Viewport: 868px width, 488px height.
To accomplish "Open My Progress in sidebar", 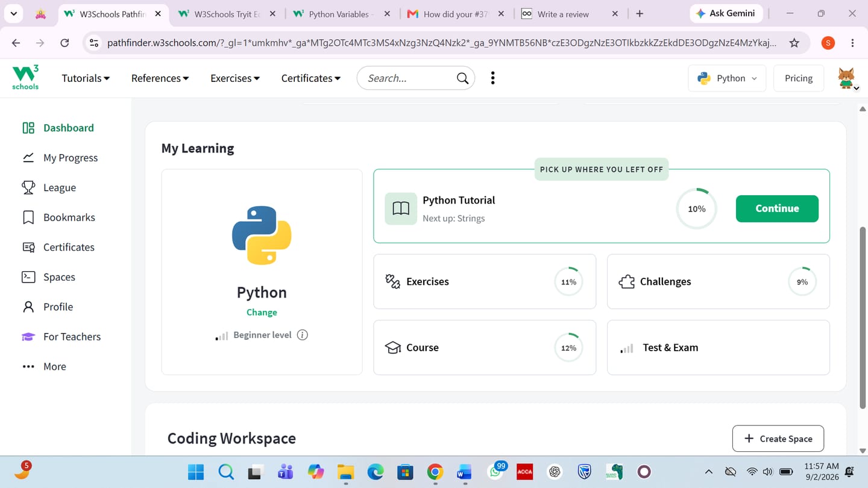I will 60,158.
